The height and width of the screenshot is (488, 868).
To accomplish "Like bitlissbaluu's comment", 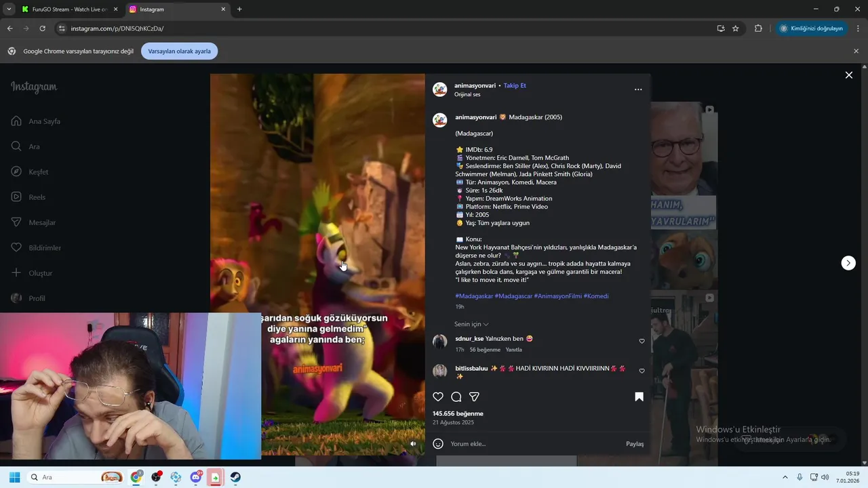I will [642, 371].
